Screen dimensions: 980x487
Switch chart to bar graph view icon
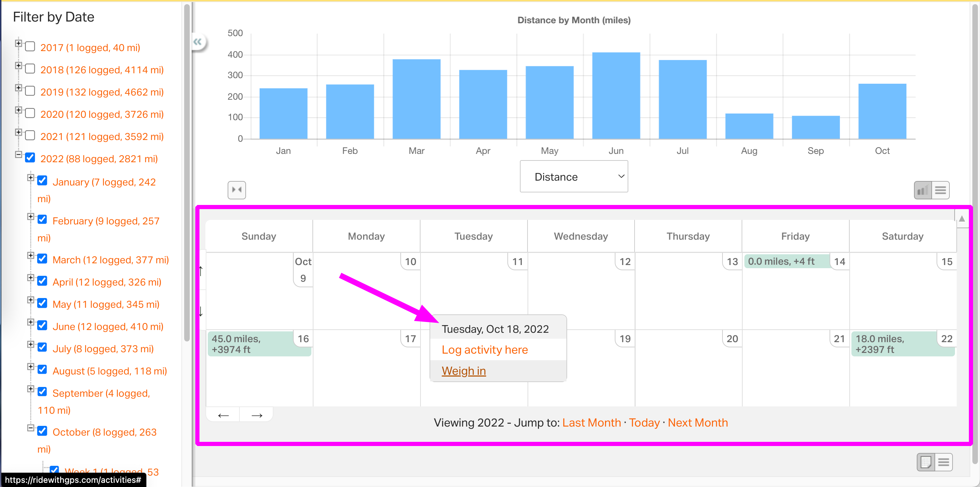[922, 190]
